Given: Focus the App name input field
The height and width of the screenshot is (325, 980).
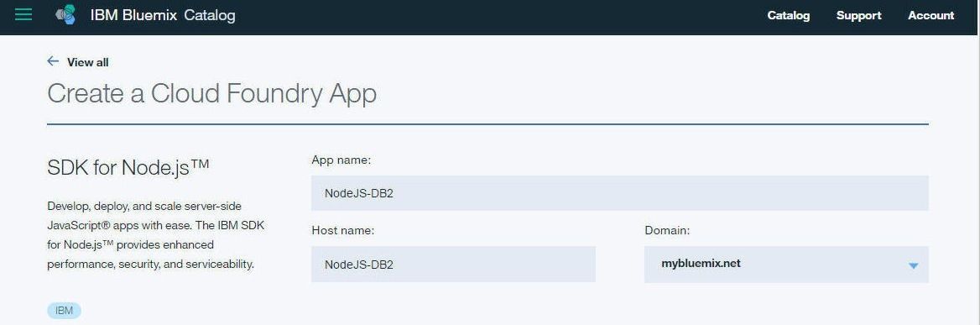Looking at the screenshot, I should click(x=619, y=193).
